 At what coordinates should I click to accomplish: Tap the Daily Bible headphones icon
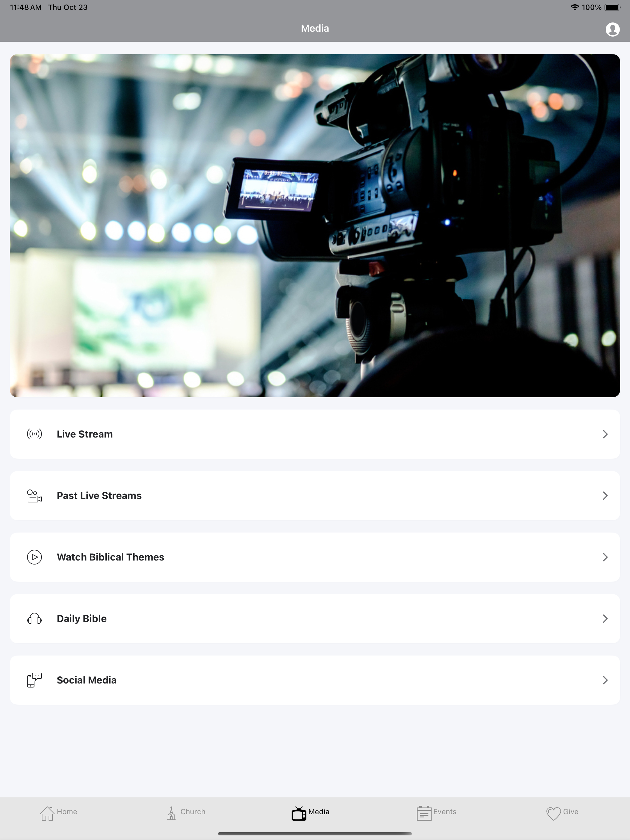34,619
